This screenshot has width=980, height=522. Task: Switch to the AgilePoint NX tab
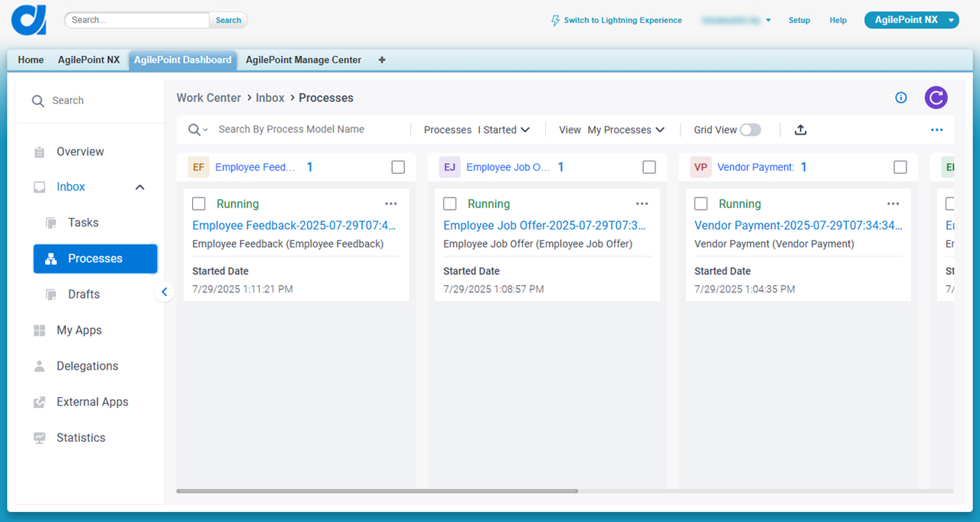click(89, 60)
